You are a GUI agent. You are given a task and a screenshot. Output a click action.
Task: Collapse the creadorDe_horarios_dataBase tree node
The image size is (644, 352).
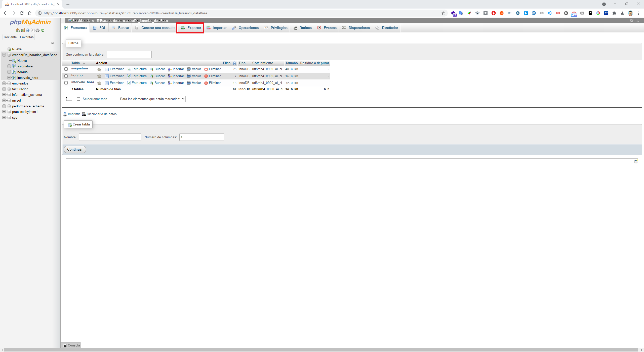click(4, 55)
